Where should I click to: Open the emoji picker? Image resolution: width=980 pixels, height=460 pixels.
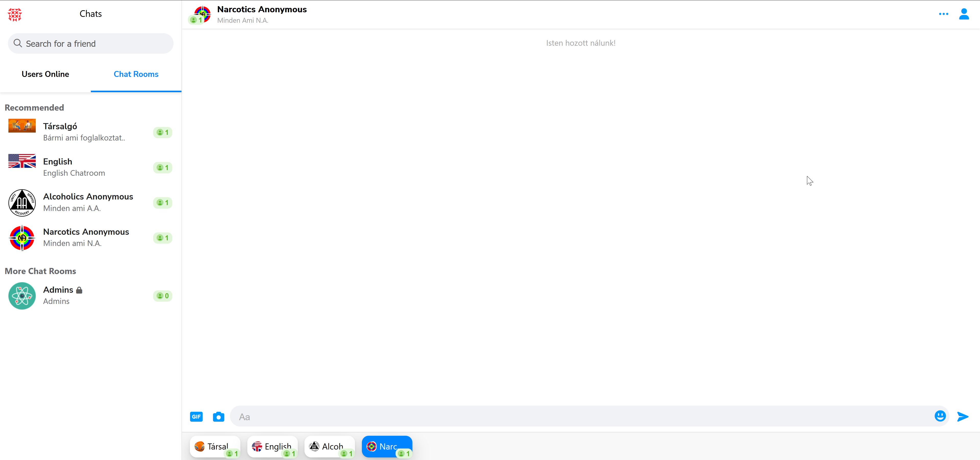pyautogui.click(x=940, y=416)
